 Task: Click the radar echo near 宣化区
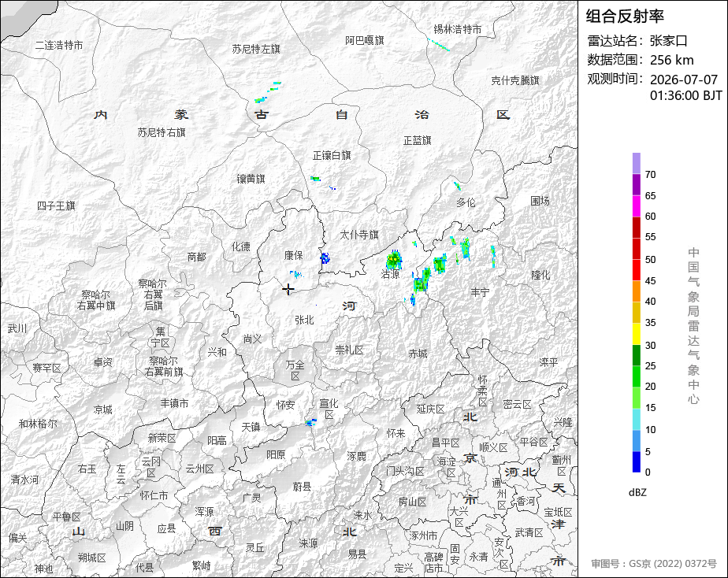point(310,422)
